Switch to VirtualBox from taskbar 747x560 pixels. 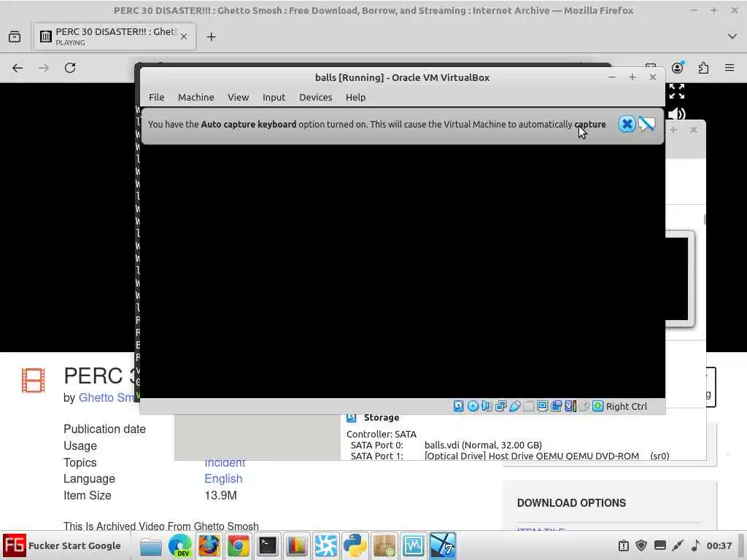tap(443, 545)
